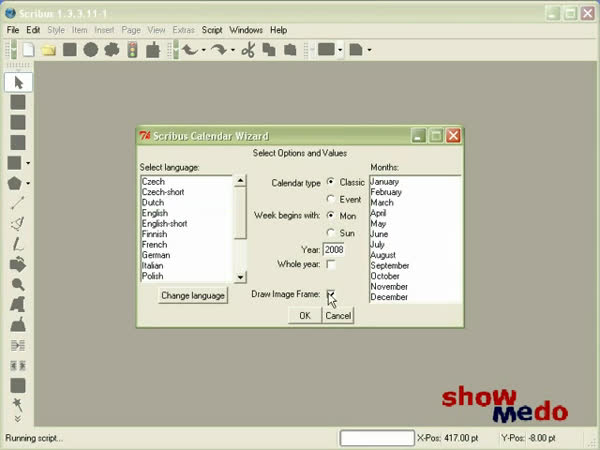The height and width of the screenshot is (450, 600).
Task: Click the Cut scissors icon
Action: (248, 50)
